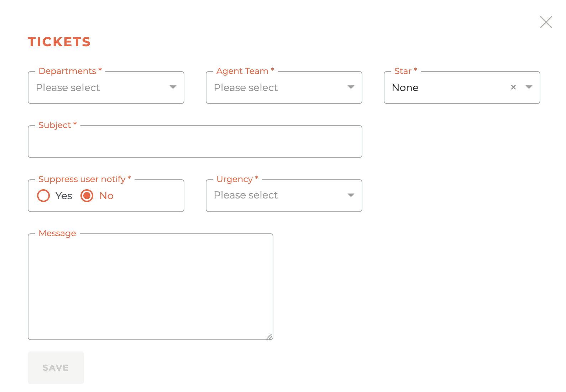Close the Tickets dialog with the X

tap(546, 22)
